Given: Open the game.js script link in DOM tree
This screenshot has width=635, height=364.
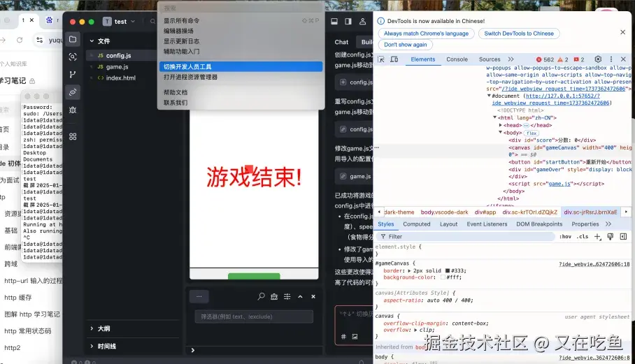Looking at the screenshot, I should (x=559, y=184).
